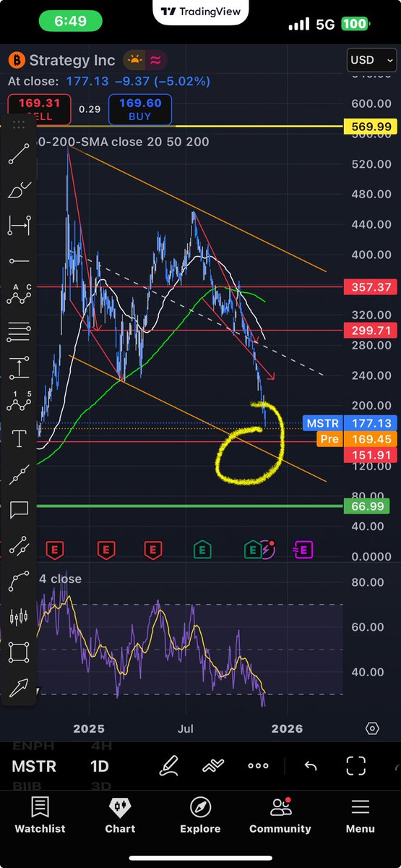Screen dimensions: 401x868
Task: Select the extended line with midpoints tool
Action: [19, 473]
